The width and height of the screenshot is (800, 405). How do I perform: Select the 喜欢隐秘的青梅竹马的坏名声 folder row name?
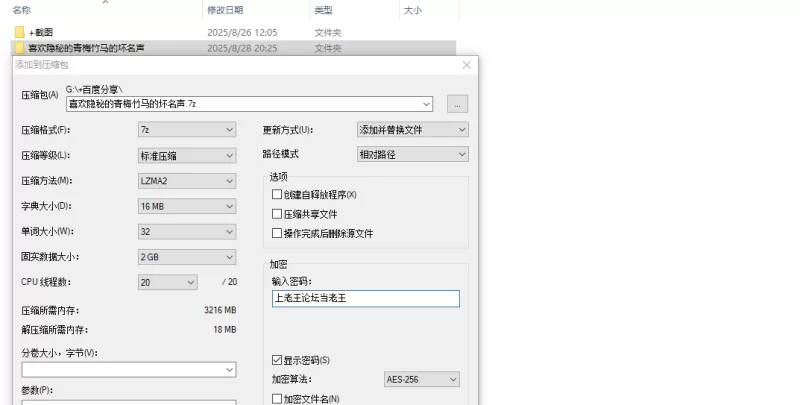click(x=86, y=48)
